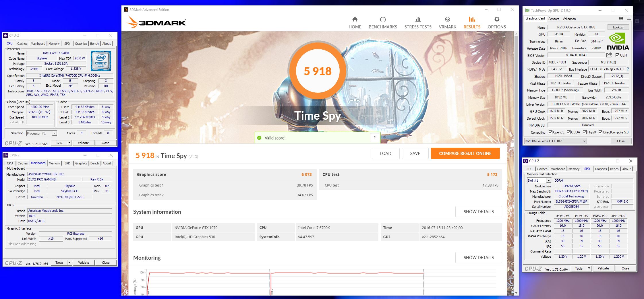Click the Intel(R) HD Graphics 530 GPU cell
This screenshot has height=299, width=644.
[213, 237]
